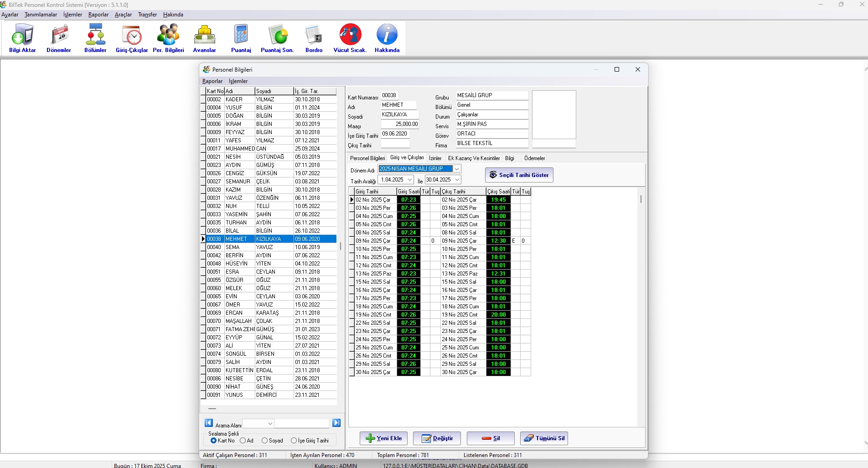Image resolution: width=868 pixels, height=468 pixels.
Task: Expand the Arama Alanı dropdown
Action: point(270,424)
